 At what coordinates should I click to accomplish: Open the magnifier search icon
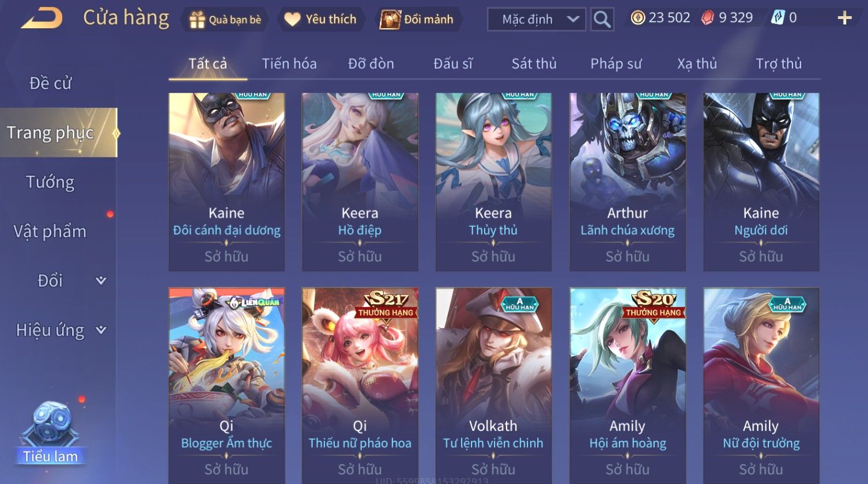click(x=602, y=20)
